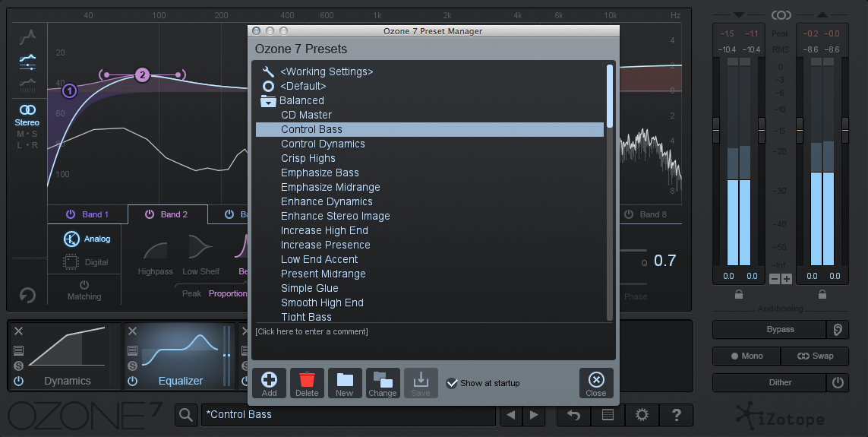This screenshot has width=868, height=437.
Task: Toggle the output gain lock icon
Action: point(822,294)
